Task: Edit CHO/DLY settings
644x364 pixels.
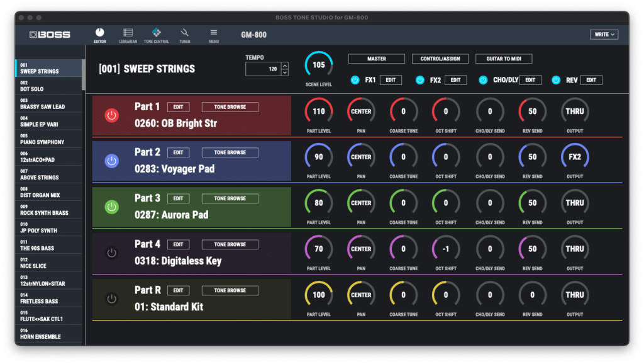Action: tap(530, 80)
